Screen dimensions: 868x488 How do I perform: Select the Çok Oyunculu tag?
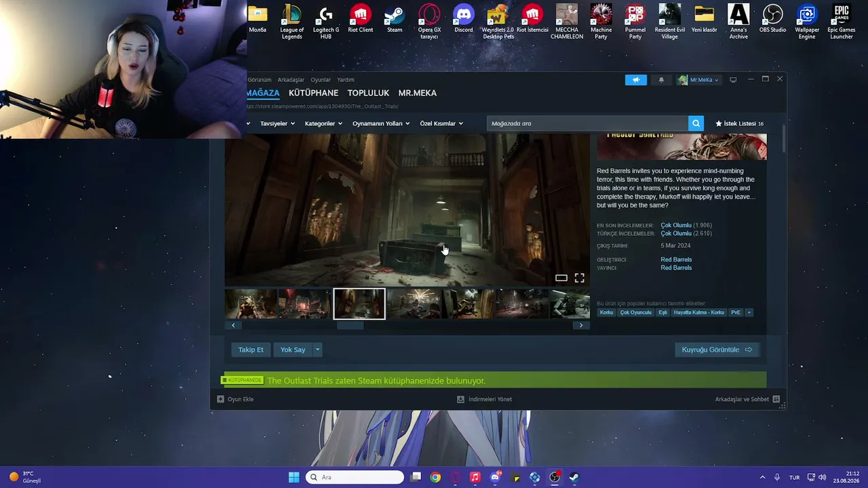[635, 312]
